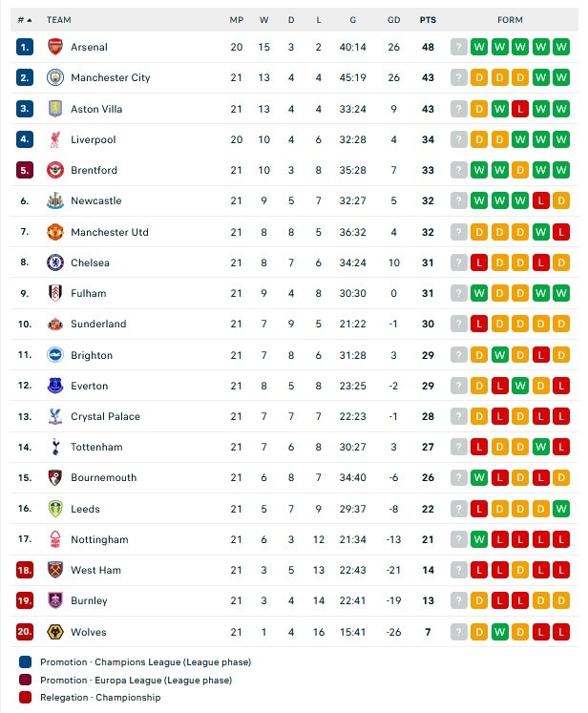Click the Wolves club crest icon
This screenshot has width=588, height=713.
[54, 632]
